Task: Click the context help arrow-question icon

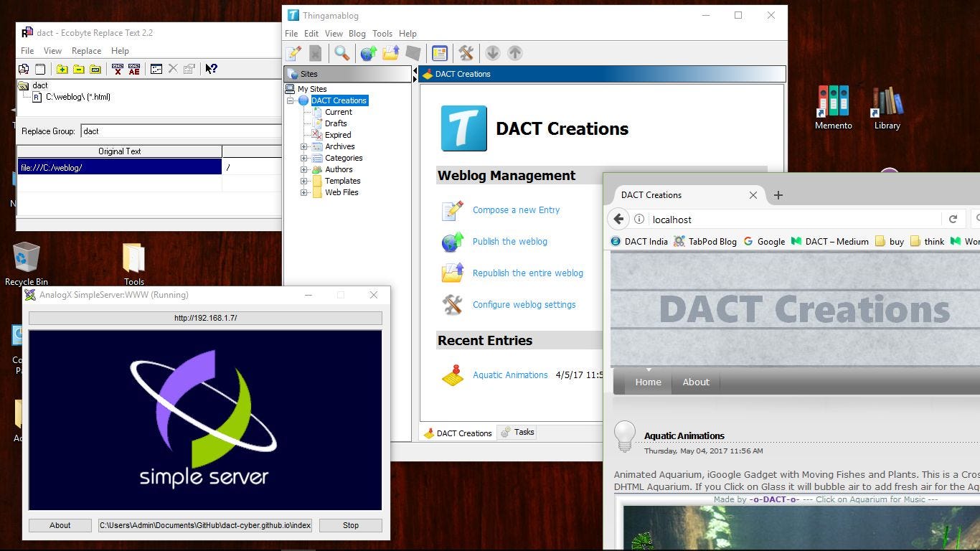Action: tap(211, 69)
